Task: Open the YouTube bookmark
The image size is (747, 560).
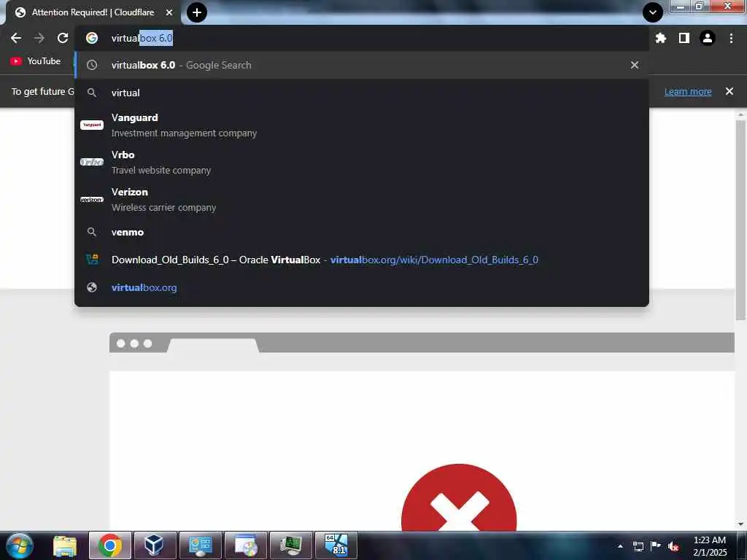Action: pos(36,61)
